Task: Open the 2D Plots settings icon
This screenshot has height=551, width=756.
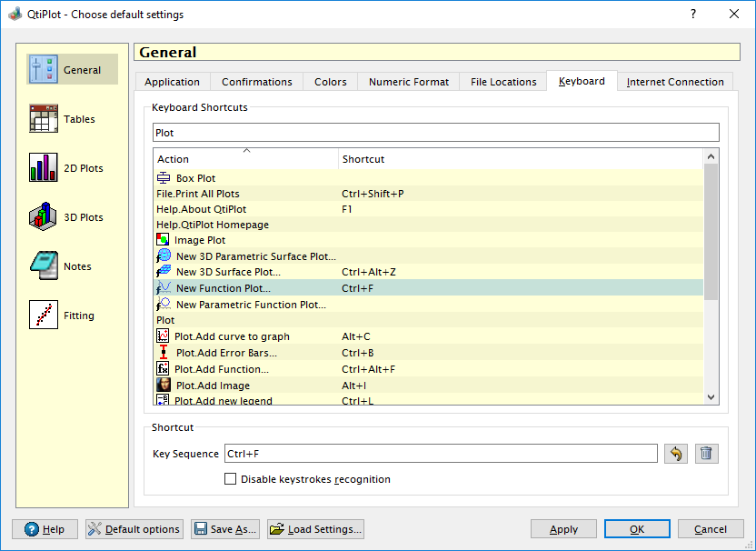Action: [x=44, y=168]
